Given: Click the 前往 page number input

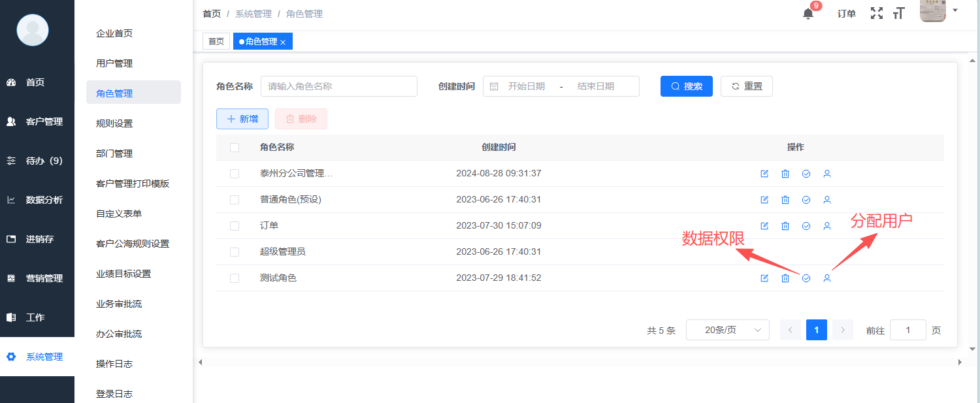Looking at the screenshot, I should click(908, 330).
